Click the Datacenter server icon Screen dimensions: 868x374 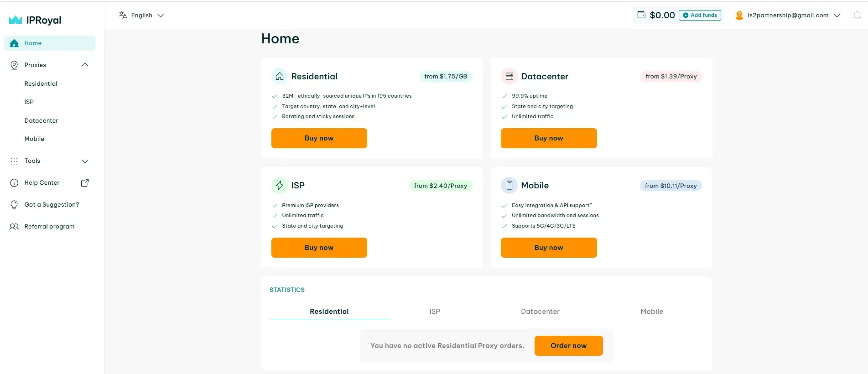coord(509,76)
